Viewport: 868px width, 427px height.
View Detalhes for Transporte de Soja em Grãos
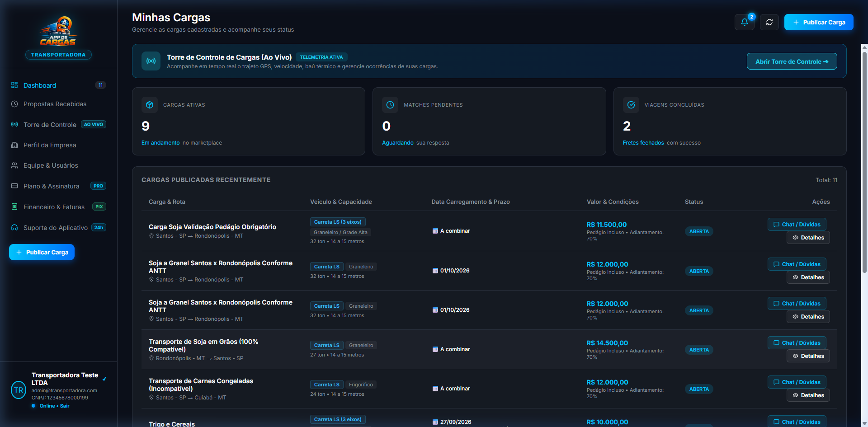[x=808, y=356]
